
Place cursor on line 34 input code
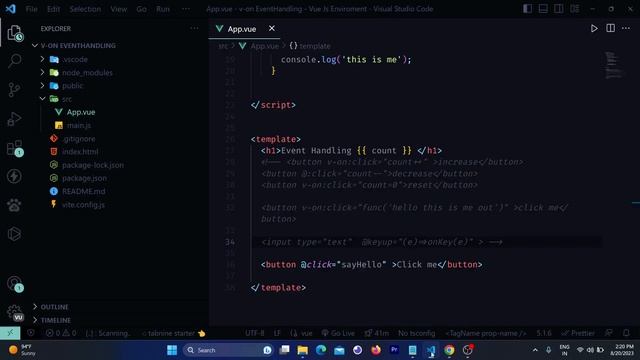pos(382,242)
